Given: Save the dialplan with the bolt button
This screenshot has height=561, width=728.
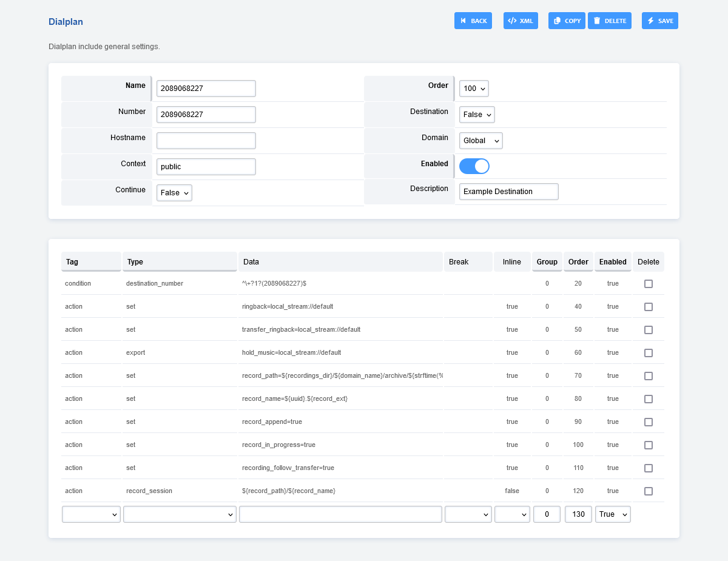Looking at the screenshot, I should click(659, 21).
